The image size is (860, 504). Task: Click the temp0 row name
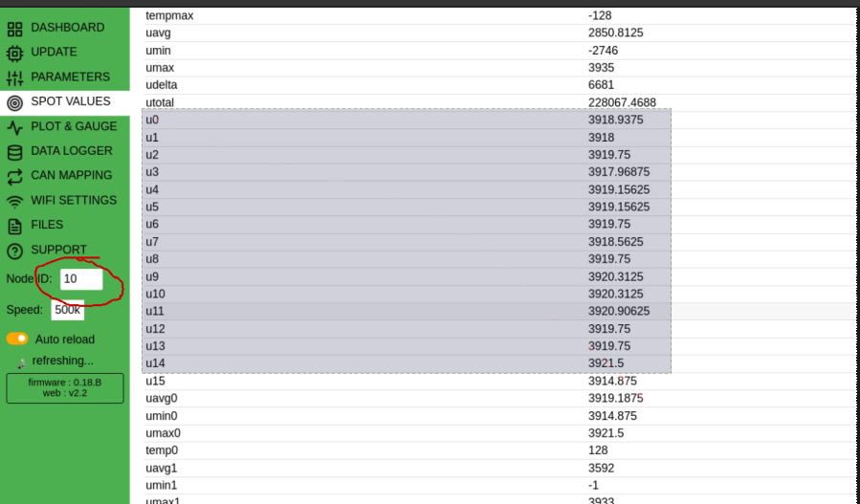pos(163,450)
